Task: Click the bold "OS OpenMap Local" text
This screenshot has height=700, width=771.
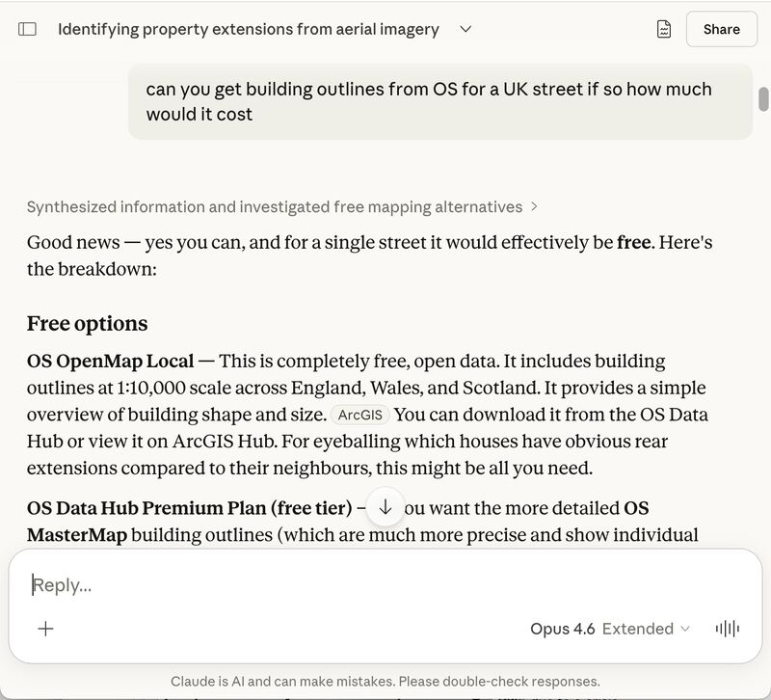Action: 111,362
